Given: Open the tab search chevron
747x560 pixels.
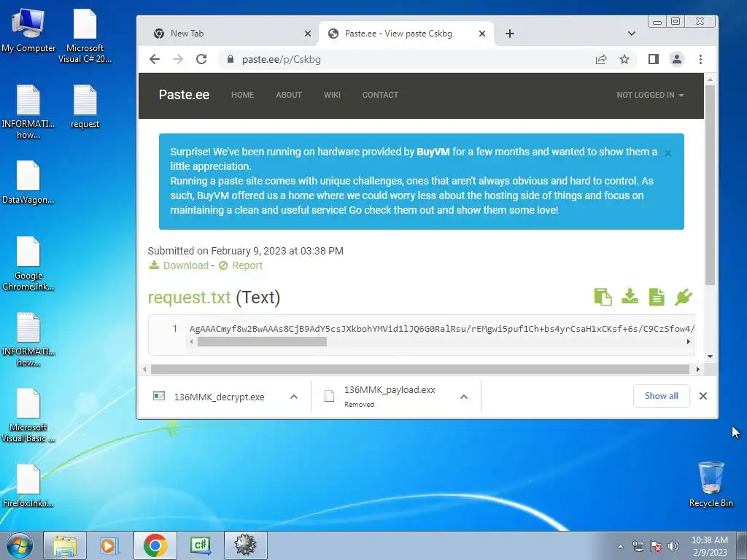Looking at the screenshot, I should click(x=632, y=34).
